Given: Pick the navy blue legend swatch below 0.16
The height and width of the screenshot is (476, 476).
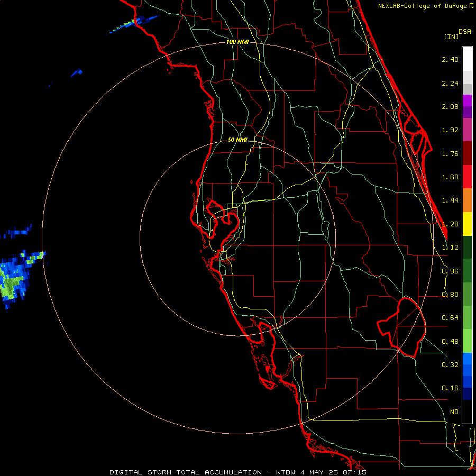Looking at the screenshot, I should tap(467, 394).
